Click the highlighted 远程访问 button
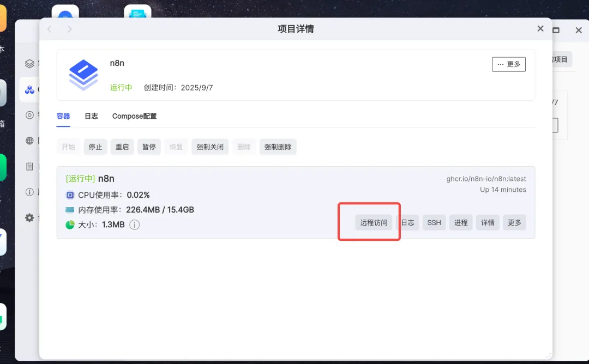The width and height of the screenshot is (589, 364). point(375,222)
